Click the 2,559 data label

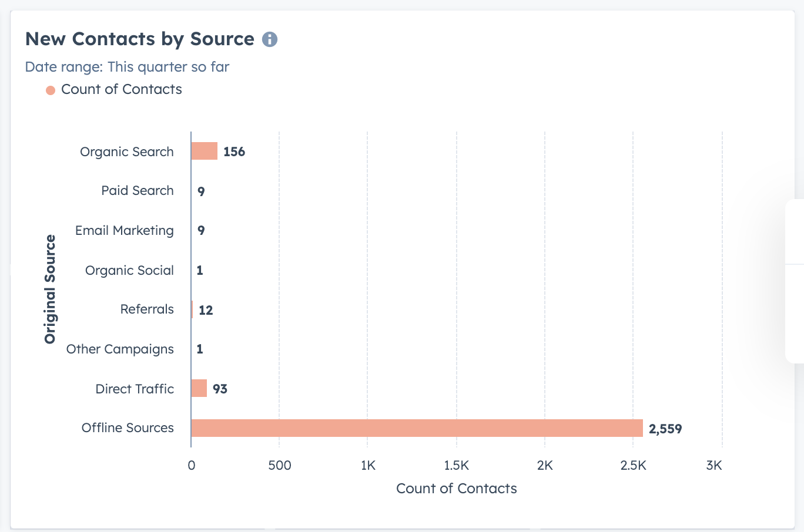coord(665,429)
